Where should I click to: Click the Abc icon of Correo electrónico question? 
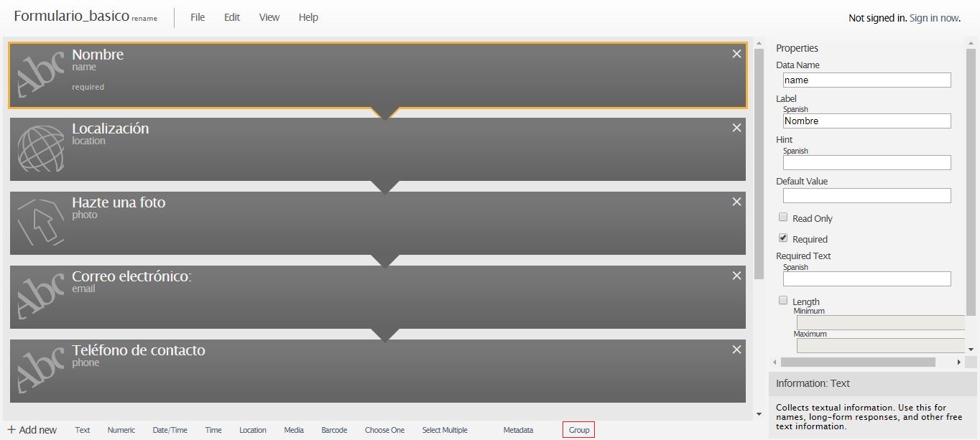coord(40,297)
